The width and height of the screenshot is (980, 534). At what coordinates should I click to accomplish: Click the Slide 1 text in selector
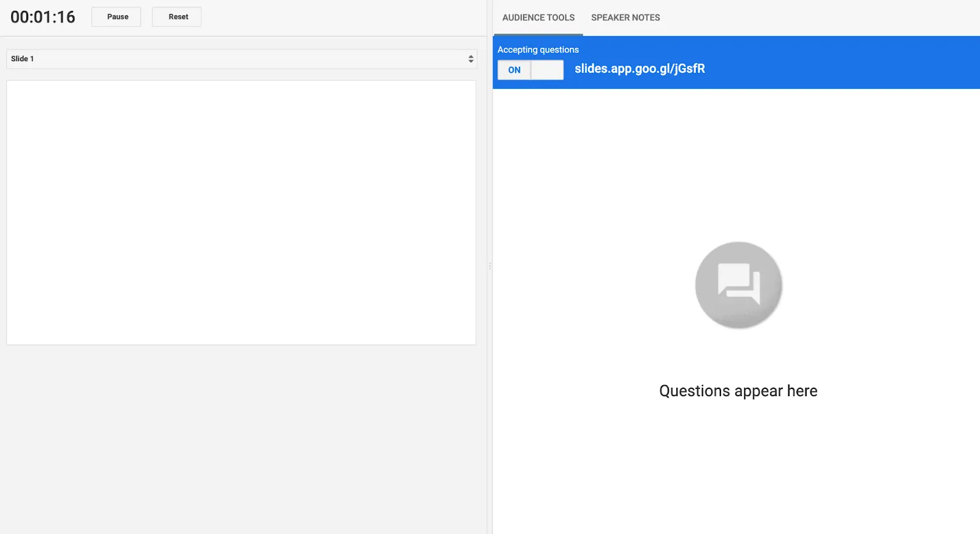(x=23, y=59)
